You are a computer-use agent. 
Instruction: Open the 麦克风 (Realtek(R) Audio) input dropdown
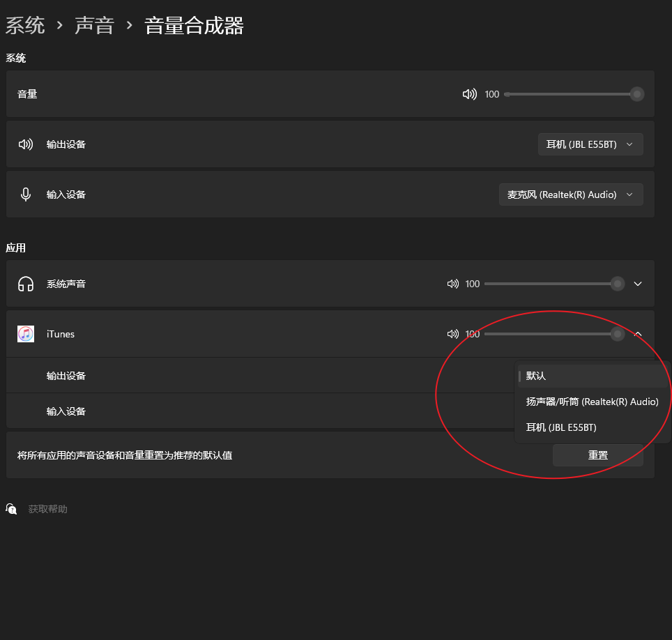[571, 195]
